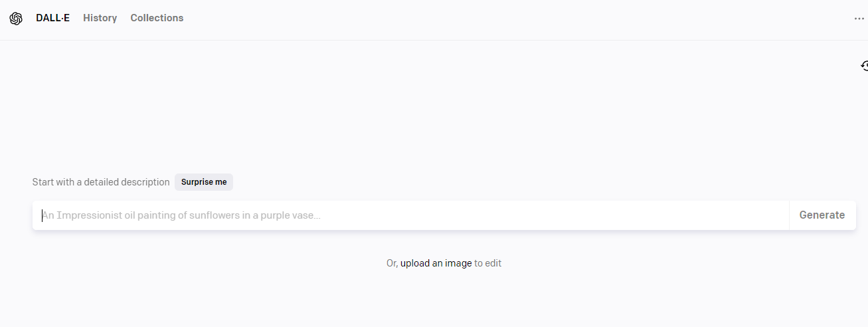Screen dimensions: 868x327
Task: Click the OpenAI logo icon
Action: click(16, 19)
